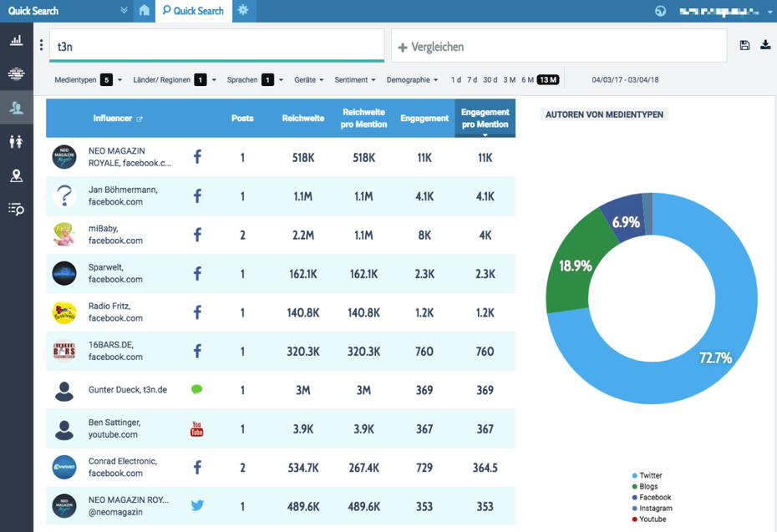This screenshot has width=777, height=532.
Task: Click the Facebook icon in Sparwelt row
Action: (x=197, y=273)
